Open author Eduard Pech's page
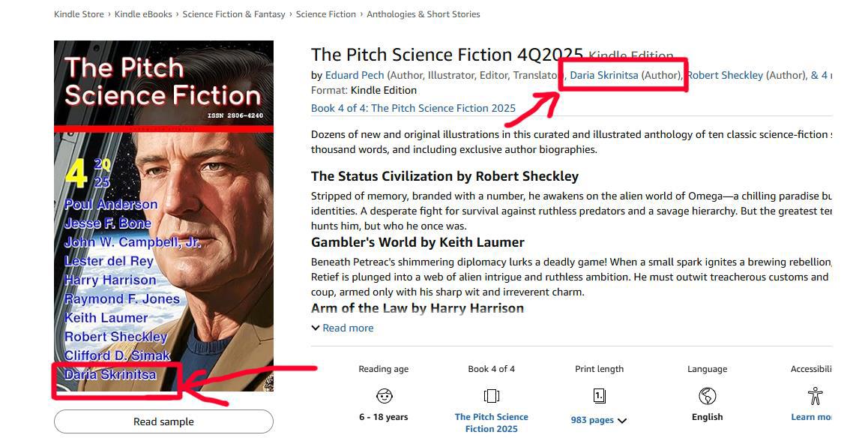868x444 pixels. coord(354,75)
